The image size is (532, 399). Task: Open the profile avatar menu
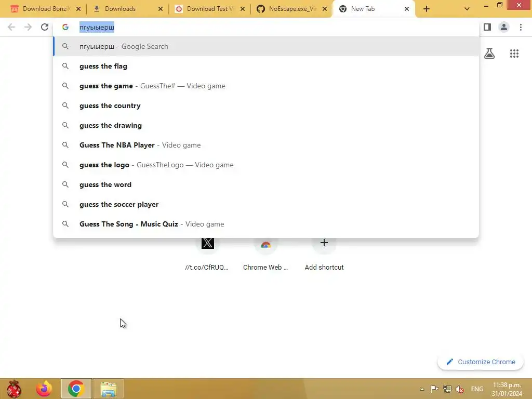pyautogui.click(x=504, y=27)
